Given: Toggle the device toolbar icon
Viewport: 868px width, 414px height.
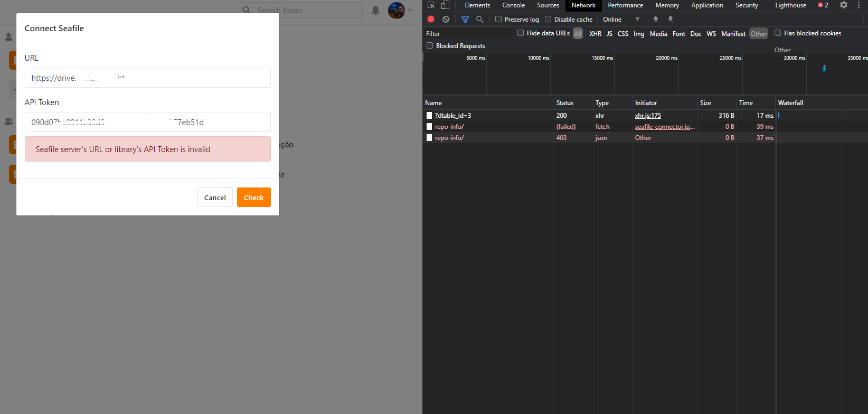Looking at the screenshot, I should [445, 5].
